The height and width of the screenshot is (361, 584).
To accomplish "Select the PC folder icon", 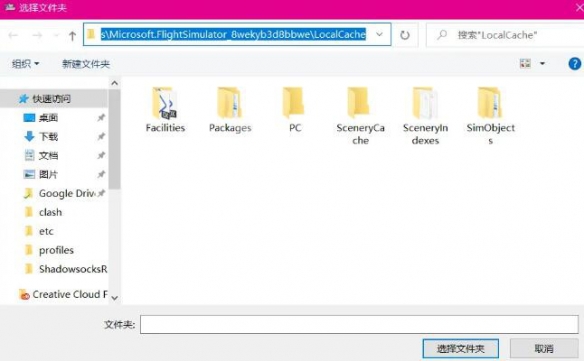I will 294,103.
